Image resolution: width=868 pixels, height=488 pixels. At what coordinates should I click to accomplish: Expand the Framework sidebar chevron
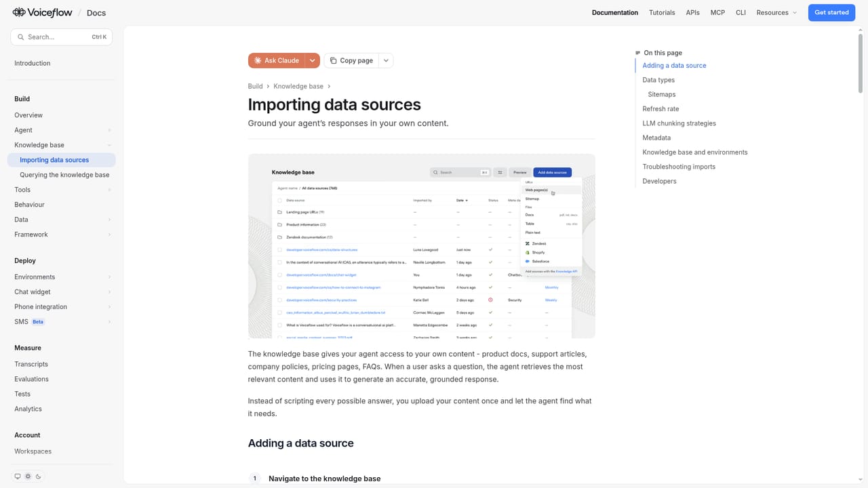point(109,235)
